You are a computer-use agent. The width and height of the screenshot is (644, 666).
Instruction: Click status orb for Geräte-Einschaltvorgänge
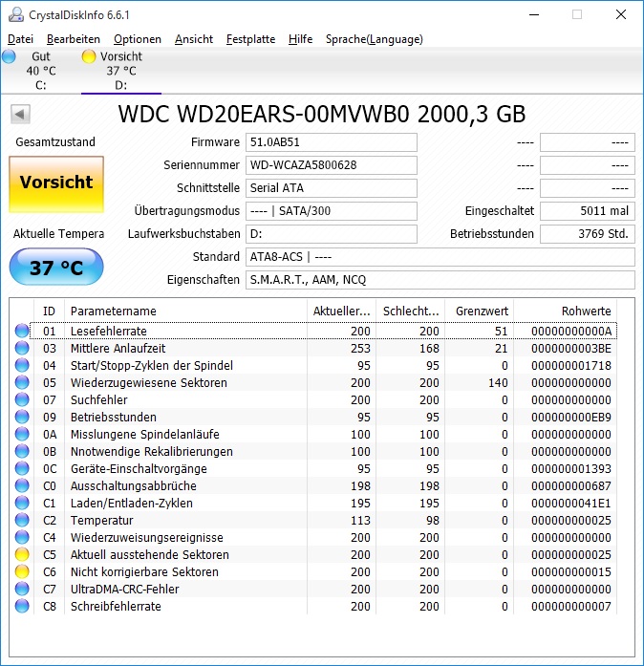tap(22, 468)
